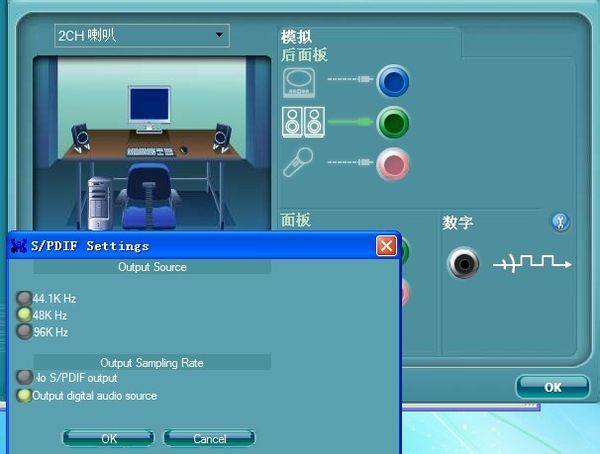Open the 2CH speaker configuration dropdown

[142, 36]
